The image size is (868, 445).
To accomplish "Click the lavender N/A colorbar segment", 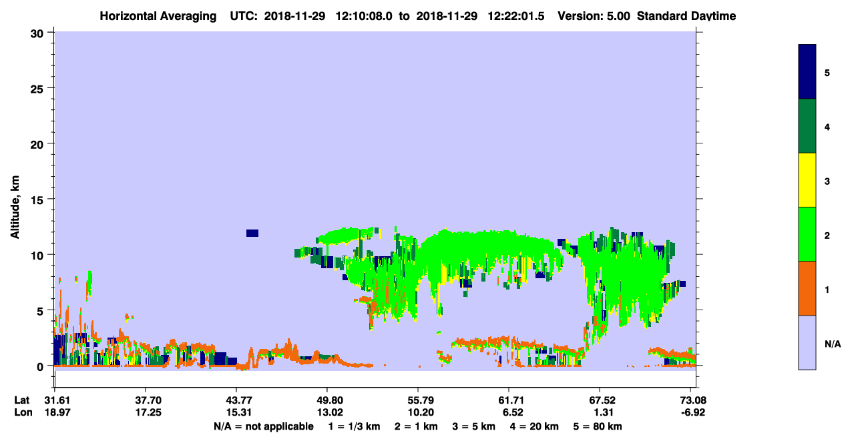I will (x=807, y=342).
